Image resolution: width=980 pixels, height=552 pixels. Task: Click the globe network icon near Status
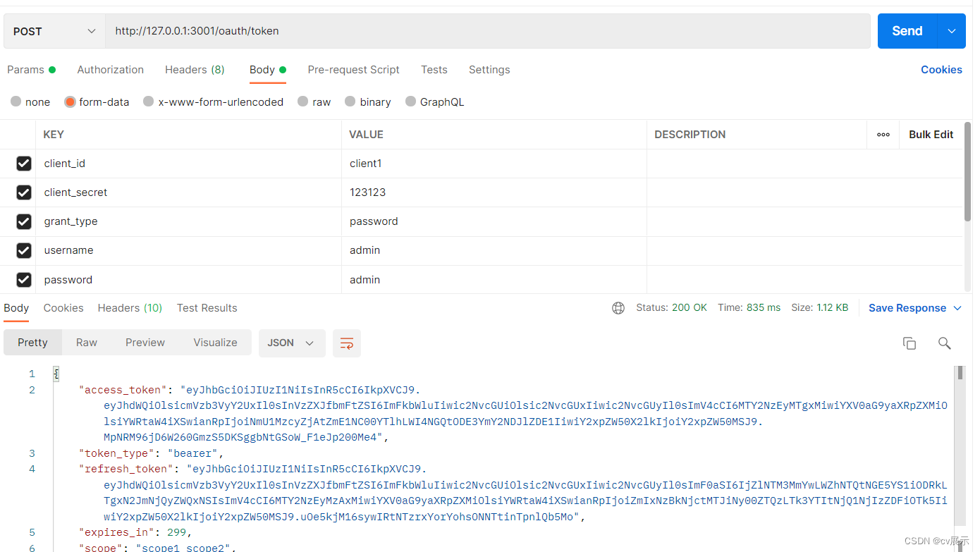618,308
